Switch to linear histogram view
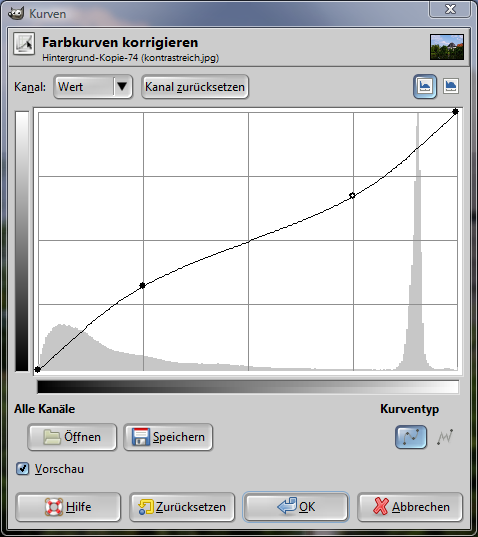The width and height of the screenshot is (478, 537). coord(425,86)
